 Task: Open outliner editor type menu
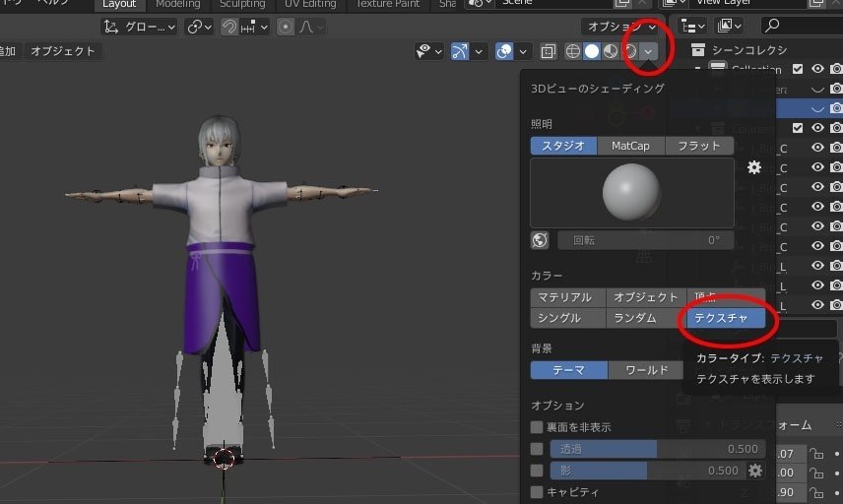692,26
